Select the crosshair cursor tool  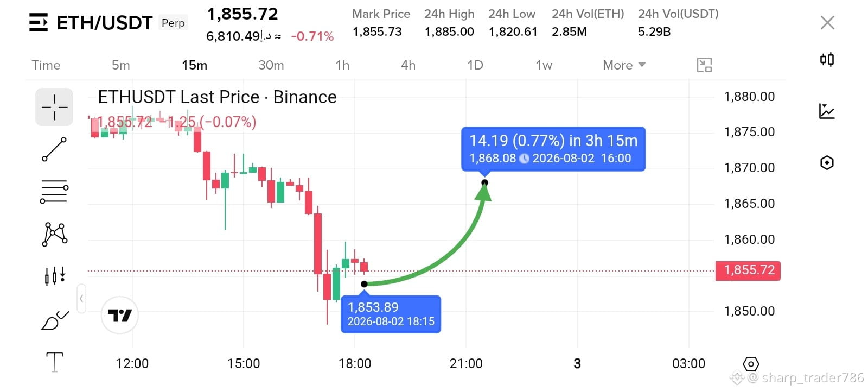(54, 107)
